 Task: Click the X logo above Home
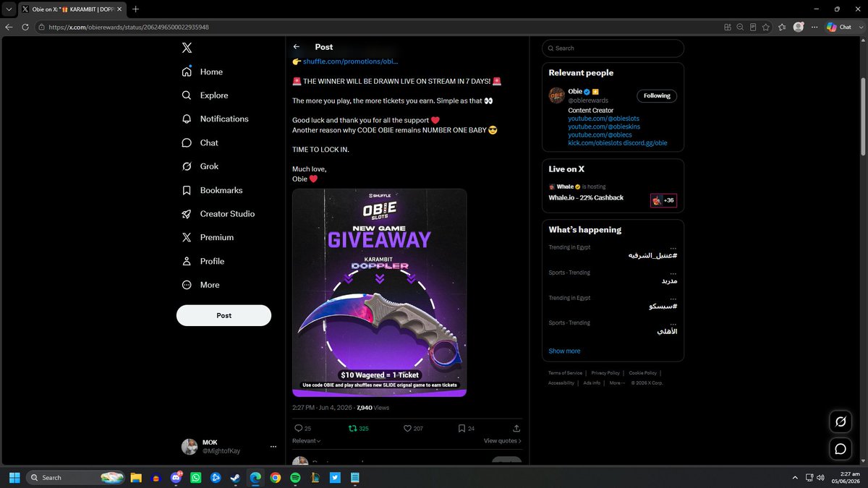[187, 48]
